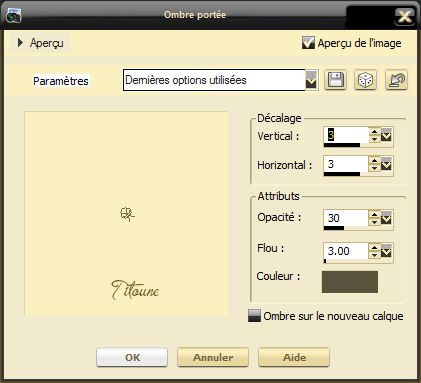Viewport: 421px width, 383px height.
Task: Click the reset to default icon
Action: (x=396, y=80)
